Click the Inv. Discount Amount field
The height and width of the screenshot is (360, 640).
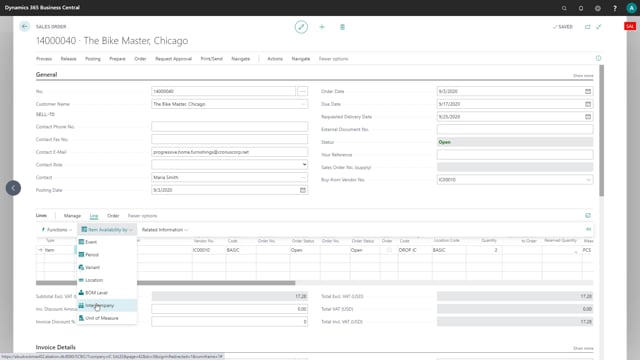coord(229,309)
